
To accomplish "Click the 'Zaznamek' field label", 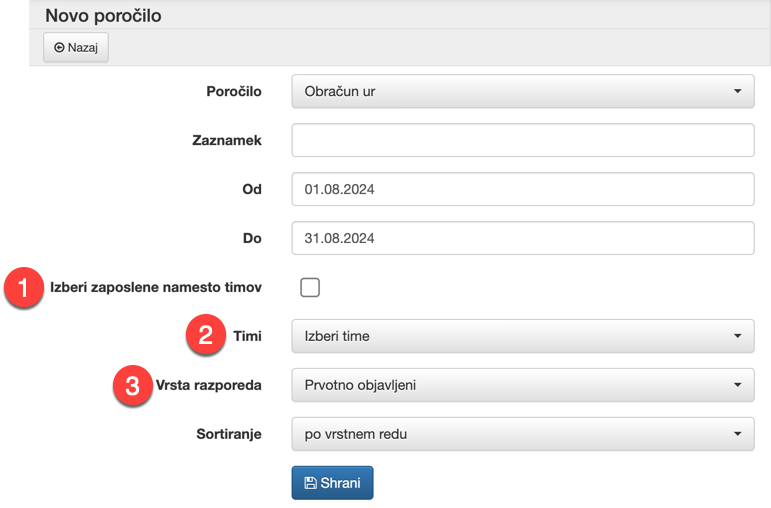I will [226, 141].
